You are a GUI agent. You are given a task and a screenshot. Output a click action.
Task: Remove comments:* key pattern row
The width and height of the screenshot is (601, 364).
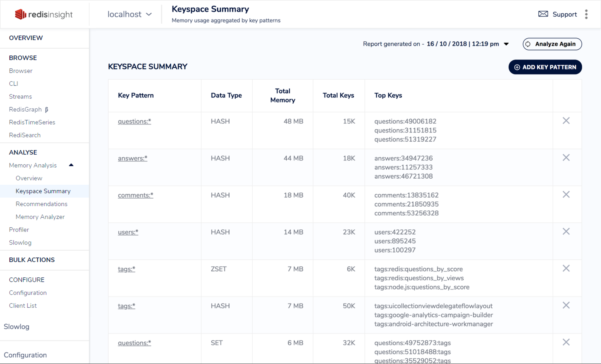pyautogui.click(x=566, y=194)
